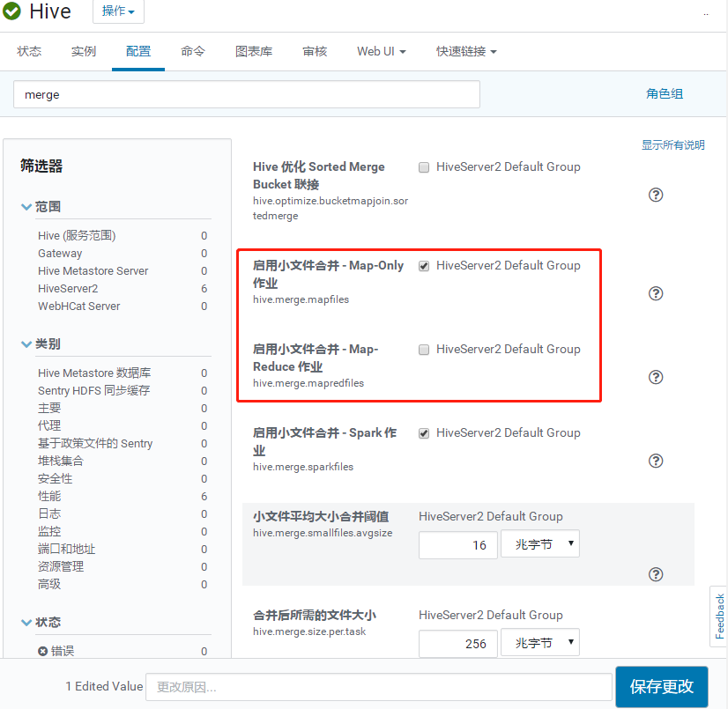This screenshot has height=709, width=728.
Task: Enable small file merge for Map-Reduce jobs
Action: 423,350
